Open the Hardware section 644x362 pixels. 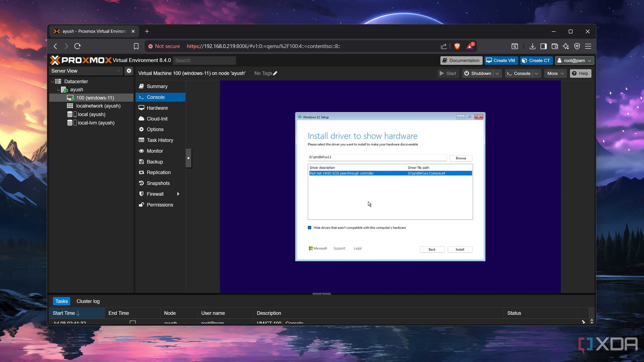pos(160,108)
